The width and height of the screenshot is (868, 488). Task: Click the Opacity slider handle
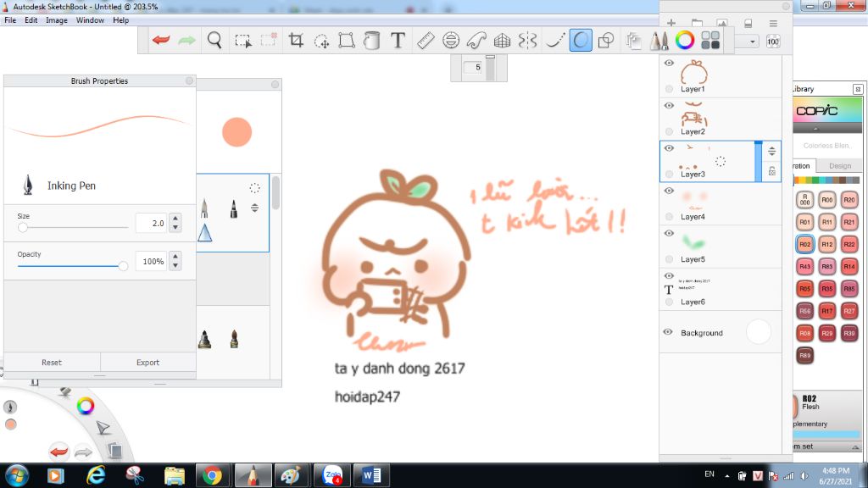pos(123,266)
